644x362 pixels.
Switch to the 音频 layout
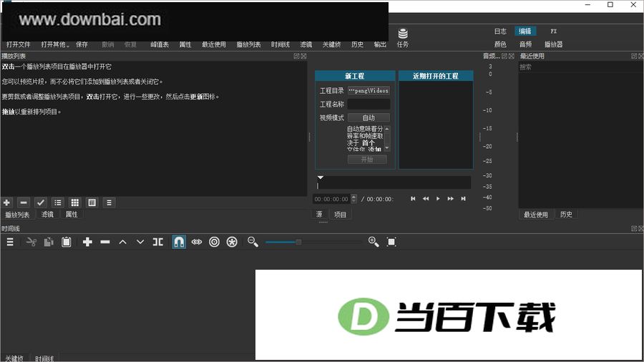coord(525,44)
